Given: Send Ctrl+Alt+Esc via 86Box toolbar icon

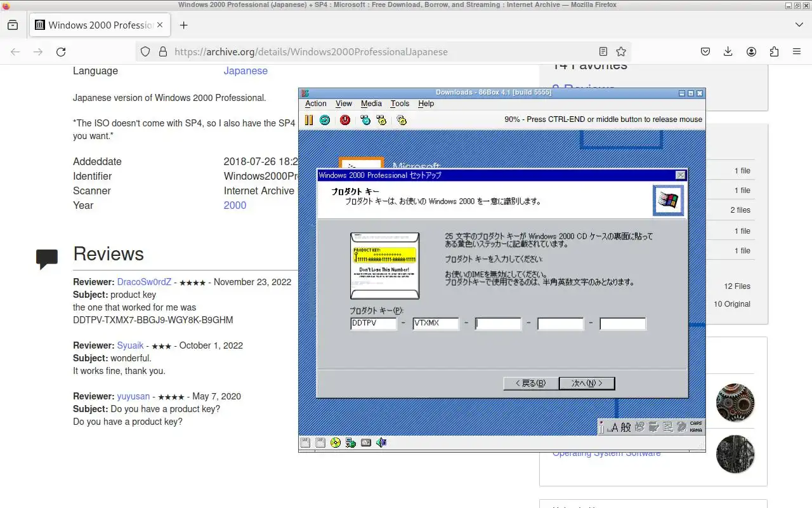Looking at the screenshot, I should [x=381, y=119].
